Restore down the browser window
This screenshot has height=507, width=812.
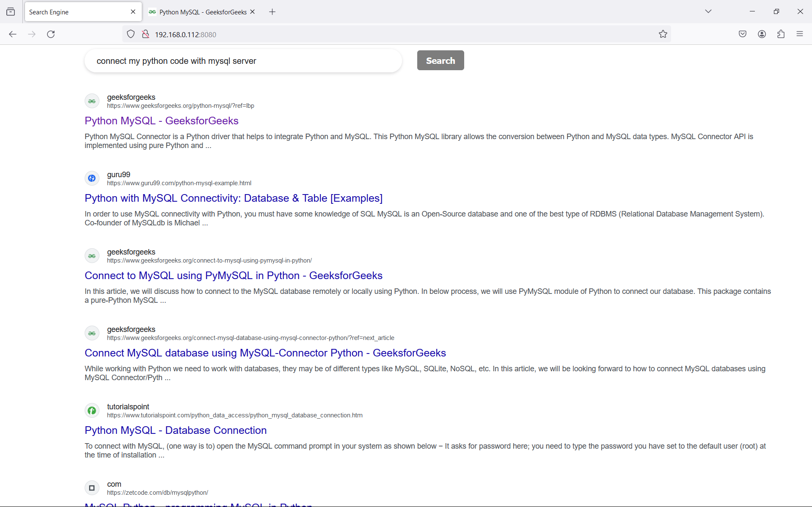[776, 11]
